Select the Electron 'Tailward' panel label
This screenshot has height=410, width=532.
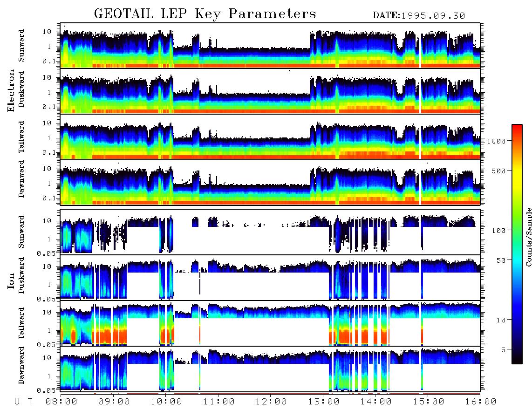[21, 137]
